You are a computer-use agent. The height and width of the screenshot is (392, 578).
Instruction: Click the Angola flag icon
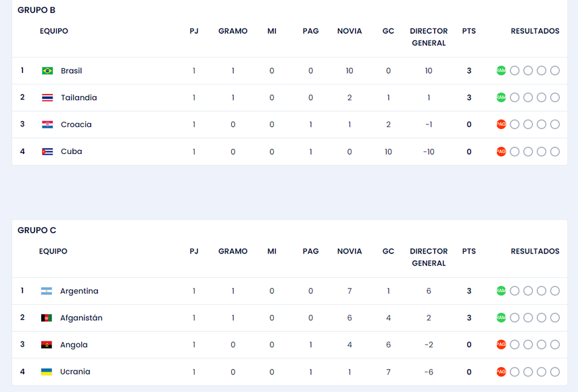(x=47, y=345)
